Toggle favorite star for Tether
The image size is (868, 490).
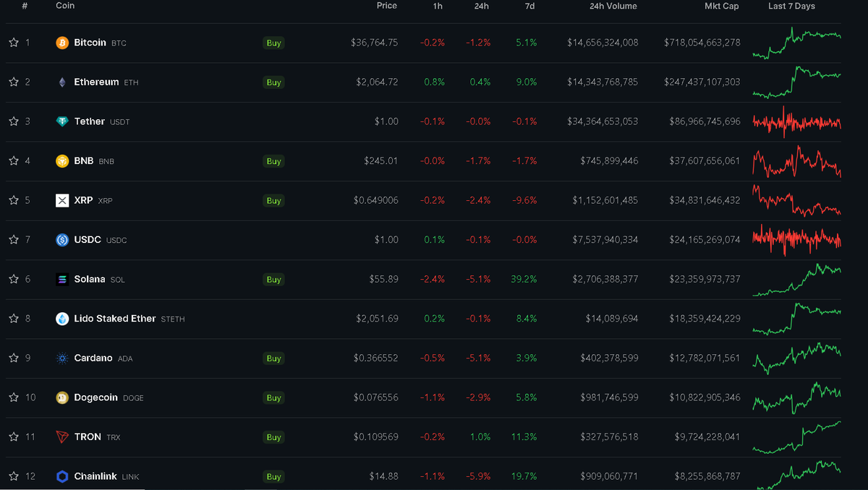(x=13, y=121)
